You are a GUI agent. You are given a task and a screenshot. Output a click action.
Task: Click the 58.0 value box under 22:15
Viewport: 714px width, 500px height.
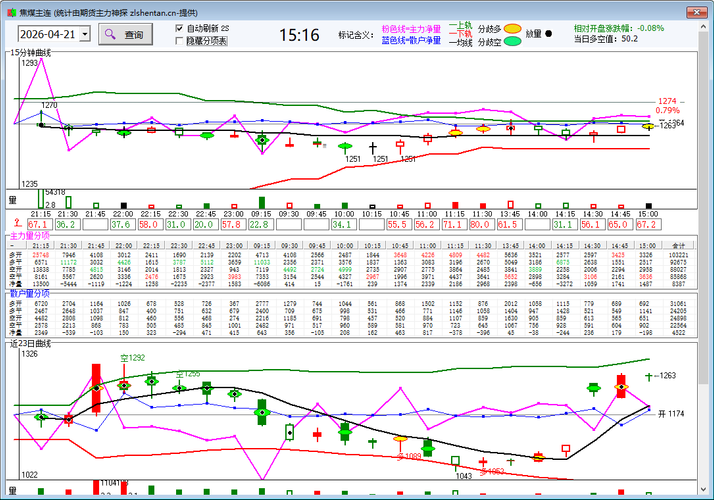150,224
